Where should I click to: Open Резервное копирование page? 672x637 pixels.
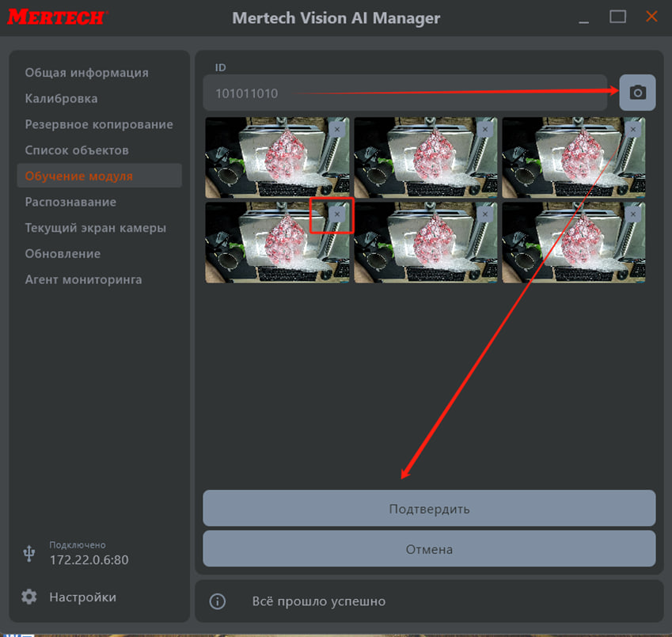(98, 124)
